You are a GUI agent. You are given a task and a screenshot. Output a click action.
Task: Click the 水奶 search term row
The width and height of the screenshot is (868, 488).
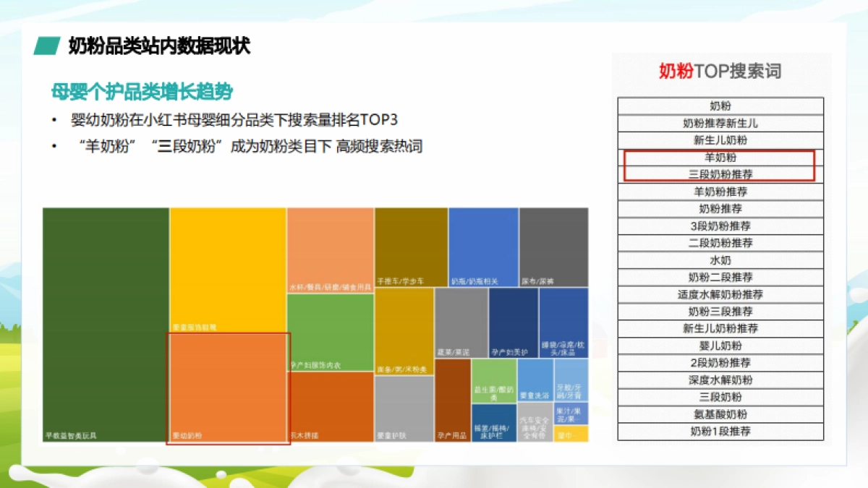click(720, 260)
